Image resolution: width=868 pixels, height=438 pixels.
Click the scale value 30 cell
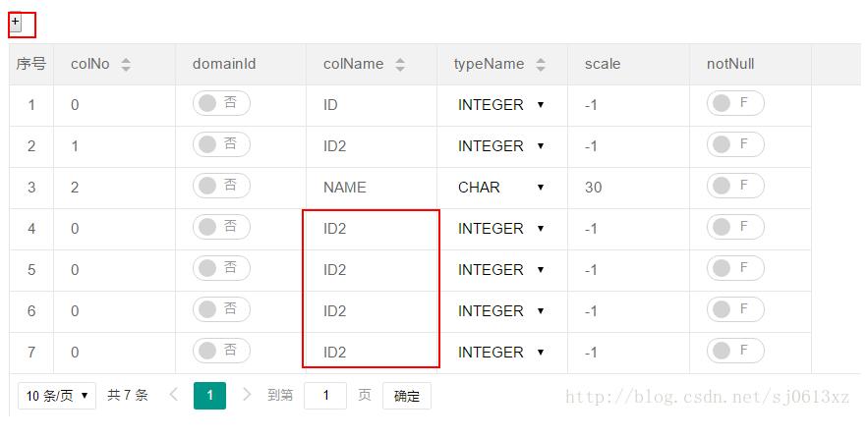(593, 188)
